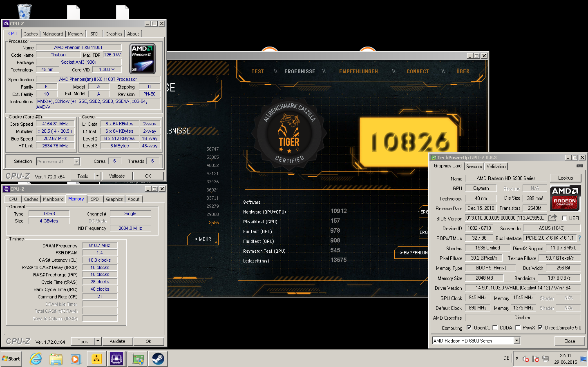Switch to Caches tab in CPU-Z processor window
This screenshot has width=588, height=367.
click(31, 34)
